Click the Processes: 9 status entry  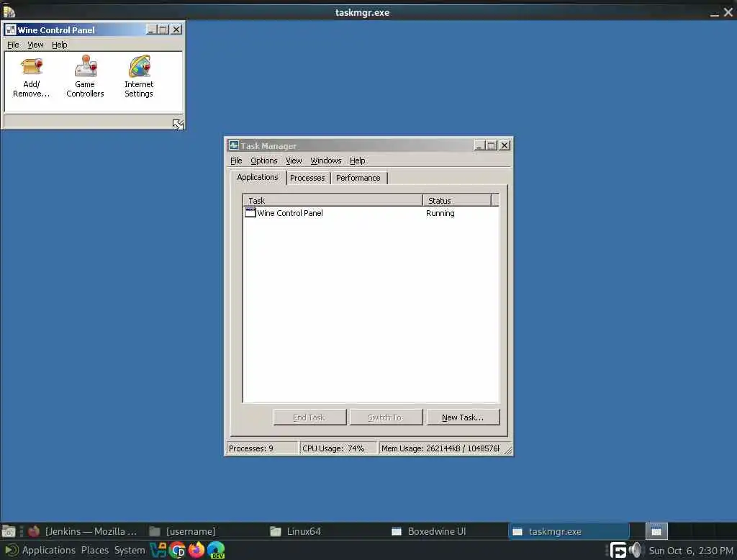coord(263,448)
